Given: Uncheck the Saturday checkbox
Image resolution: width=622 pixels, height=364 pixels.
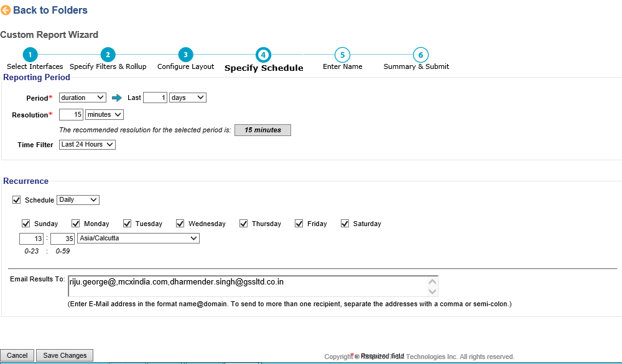Looking at the screenshot, I should (345, 223).
